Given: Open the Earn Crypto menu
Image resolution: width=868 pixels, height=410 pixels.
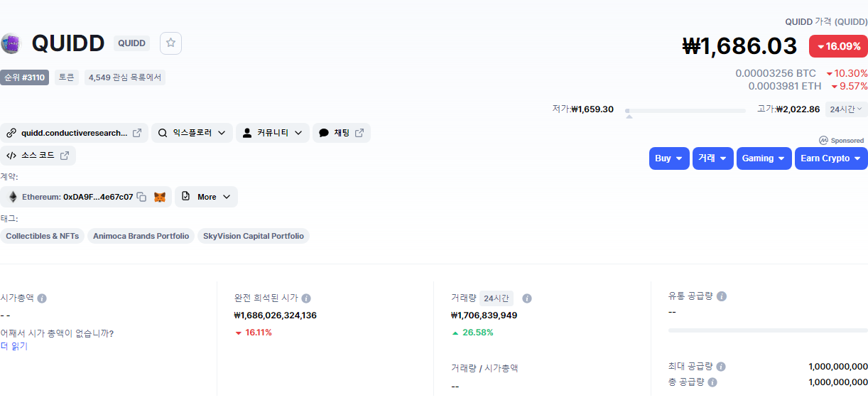Looking at the screenshot, I should (x=831, y=158).
